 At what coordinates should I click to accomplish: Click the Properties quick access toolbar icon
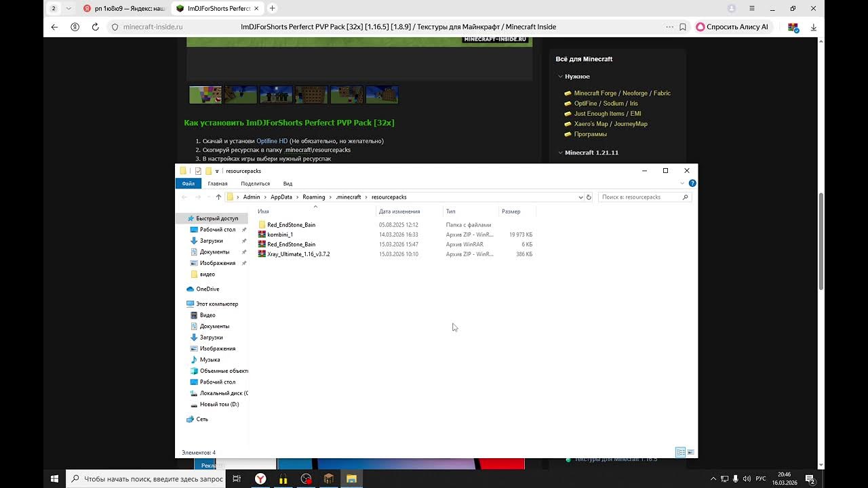point(198,171)
